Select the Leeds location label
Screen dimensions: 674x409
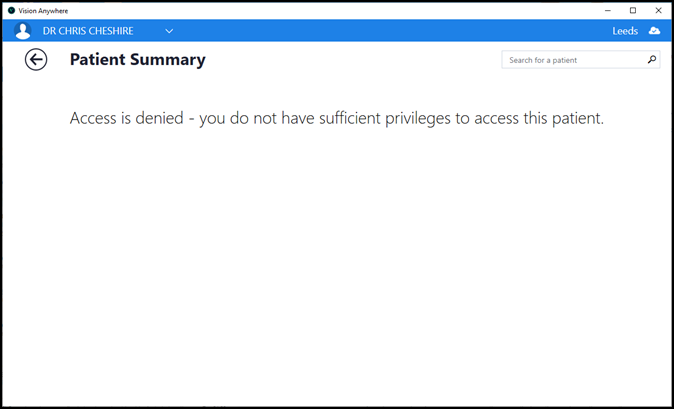pyautogui.click(x=625, y=31)
